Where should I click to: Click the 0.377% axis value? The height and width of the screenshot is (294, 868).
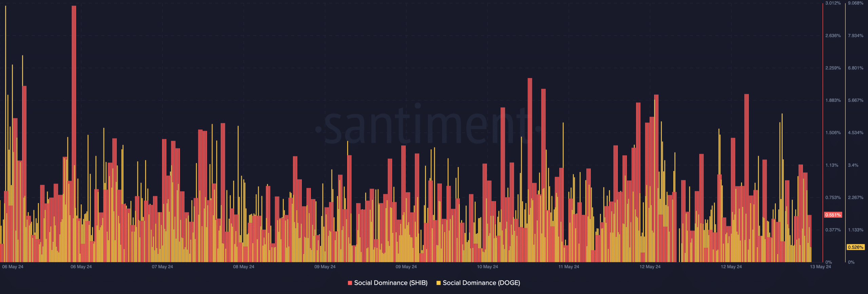click(833, 230)
